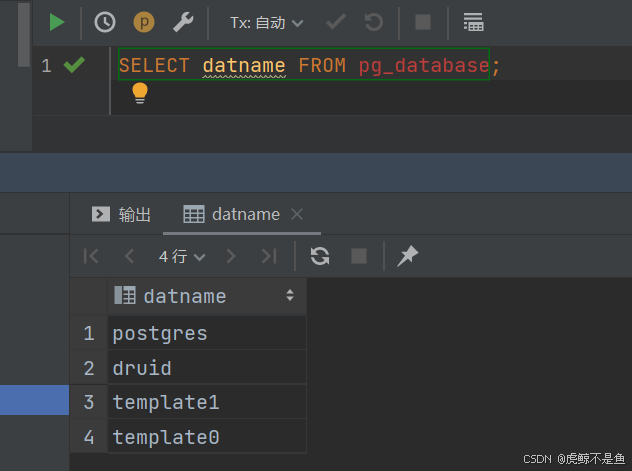
Task: Open settings wrench icon
Action: 183,22
